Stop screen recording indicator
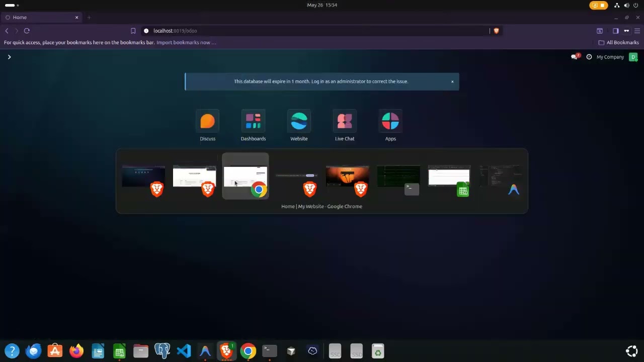This screenshot has height=362, width=644. click(599, 6)
